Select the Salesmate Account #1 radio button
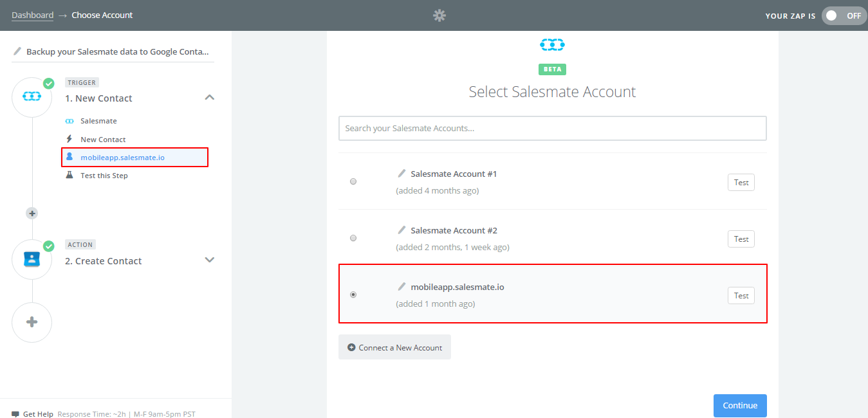This screenshot has height=418, width=868. coord(353,181)
